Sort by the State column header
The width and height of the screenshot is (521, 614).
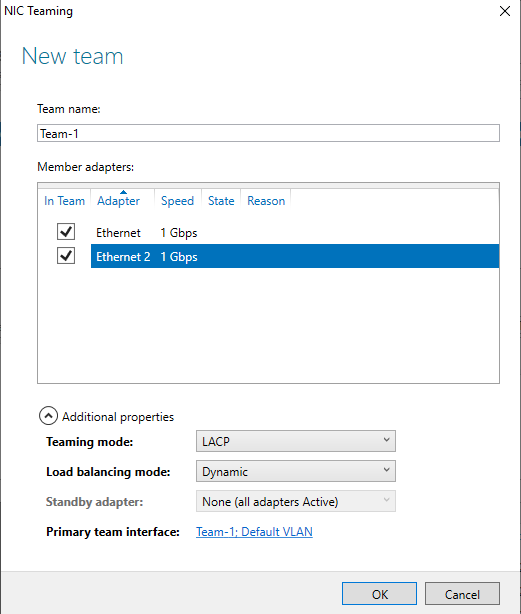[x=221, y=201]
